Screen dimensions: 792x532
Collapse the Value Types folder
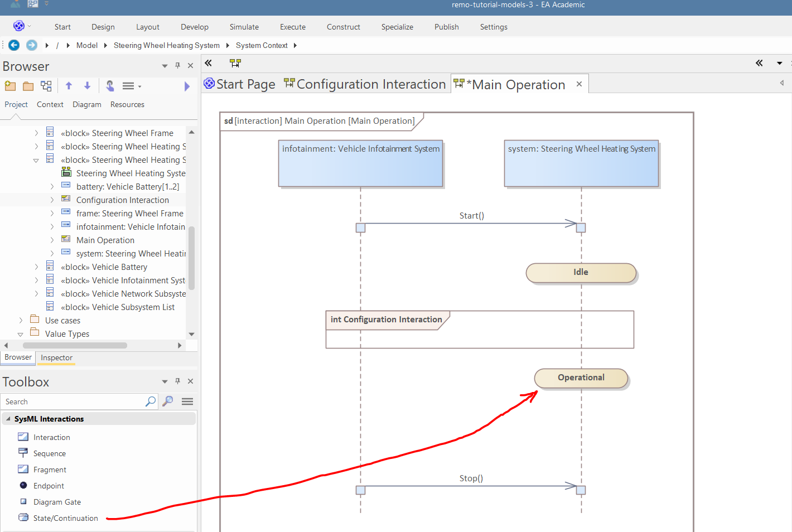coord(21,334)
